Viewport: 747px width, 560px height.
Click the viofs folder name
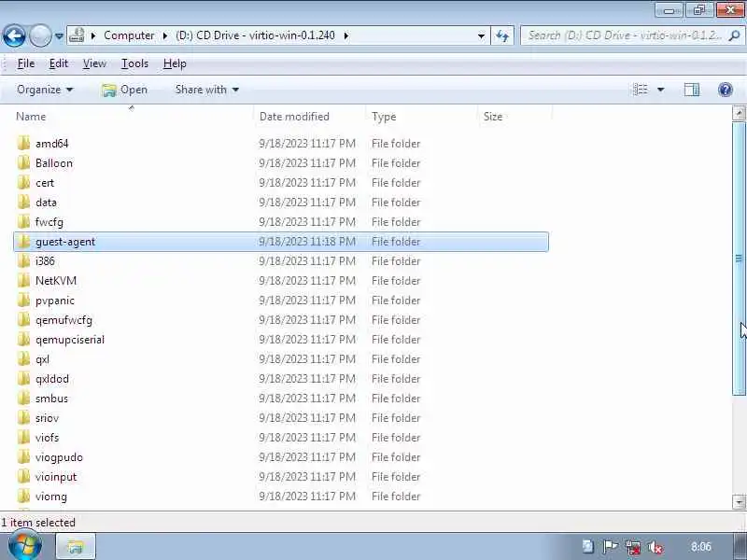pos(48,437)
